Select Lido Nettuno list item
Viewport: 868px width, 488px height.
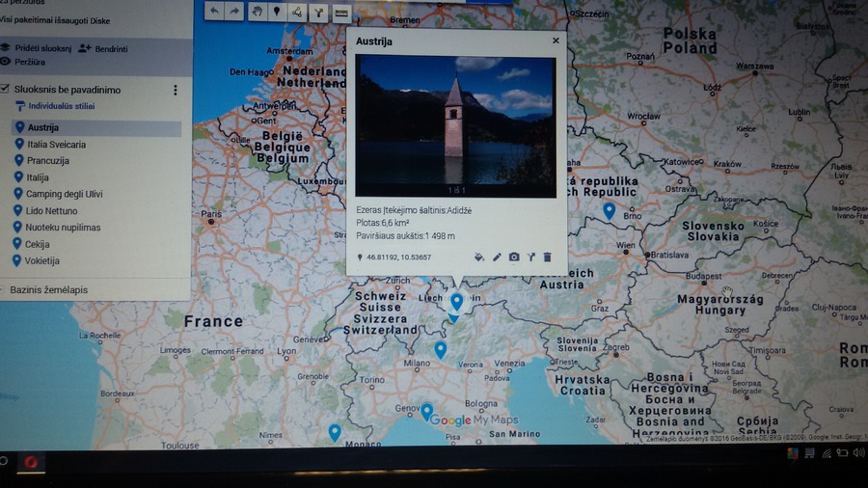(x=51, y=211)
